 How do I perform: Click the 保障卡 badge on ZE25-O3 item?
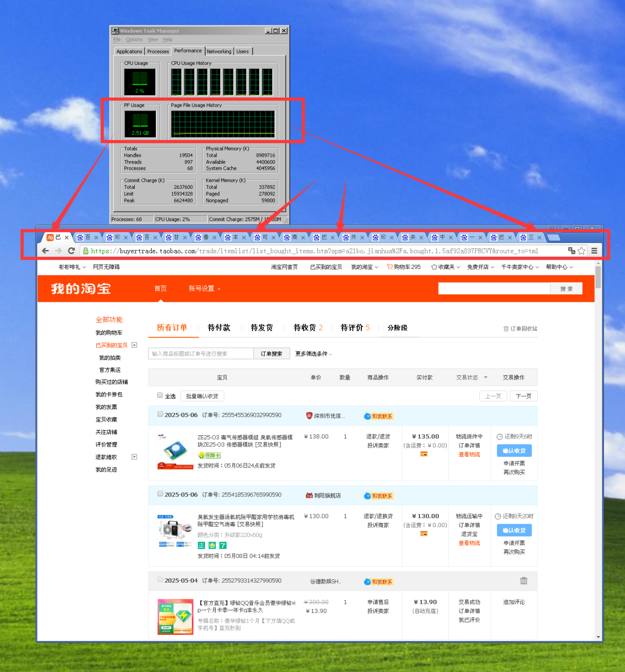[x=209, y=455]
